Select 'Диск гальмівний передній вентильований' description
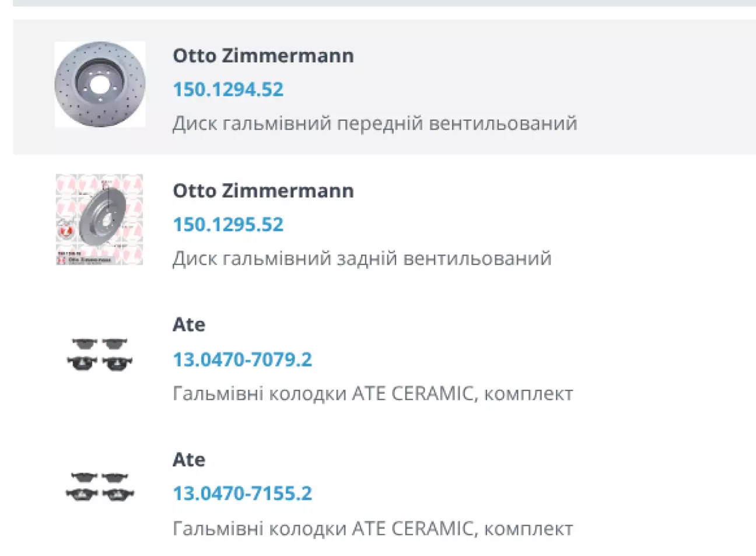The image size is (756, 556). tap(375, 124)
